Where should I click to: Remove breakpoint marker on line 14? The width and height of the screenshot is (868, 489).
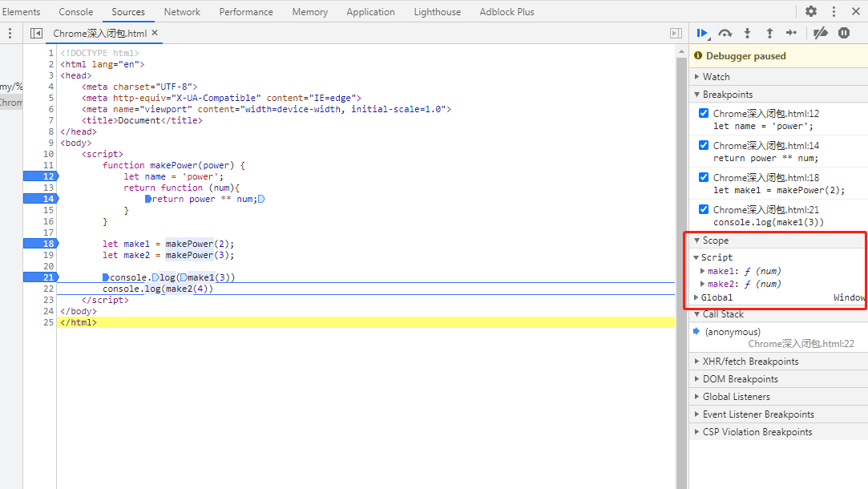click(x=41, y=199)
